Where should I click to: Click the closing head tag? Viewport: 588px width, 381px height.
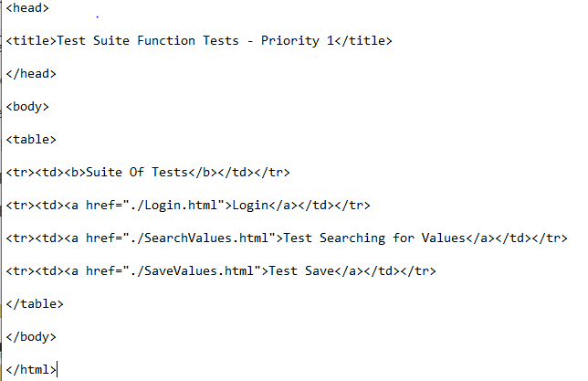click(x=31, y=74)
